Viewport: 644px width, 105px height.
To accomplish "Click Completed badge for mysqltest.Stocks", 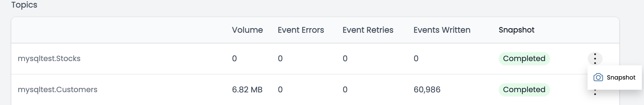I will click(x=524, y=59).
